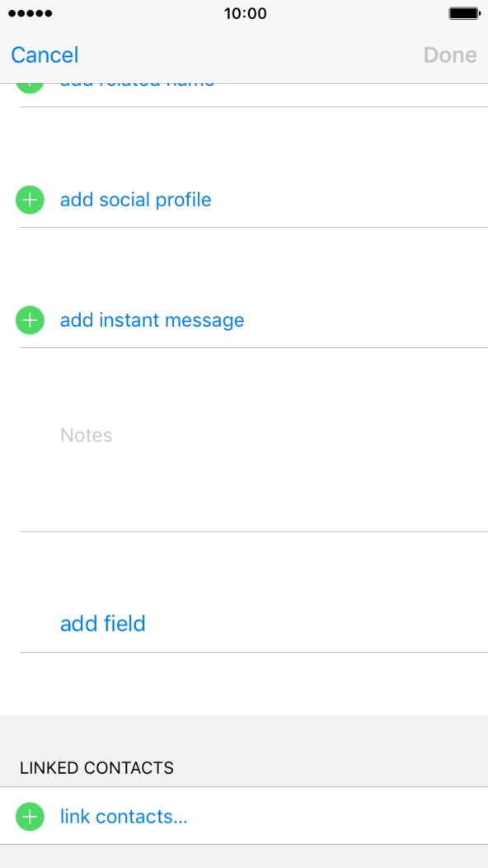
Task: Click the green plus beside add related name
Action: pyautogui.click(x=30, y=79)
